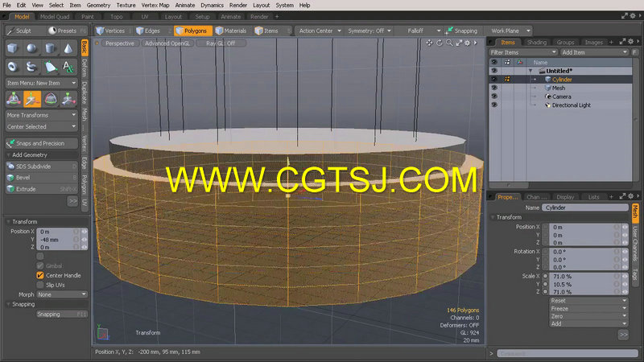
Task: Open the Filter Items dropdown
Action: point(523,52)
